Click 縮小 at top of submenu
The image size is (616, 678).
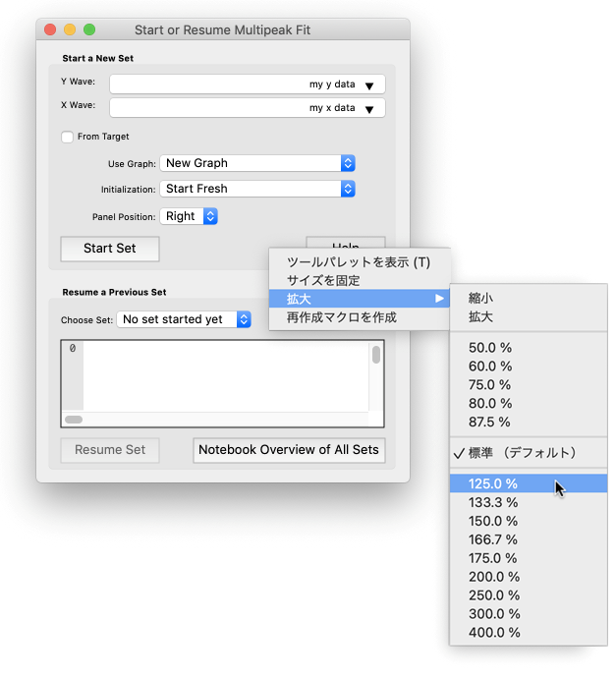click(481, 298)
